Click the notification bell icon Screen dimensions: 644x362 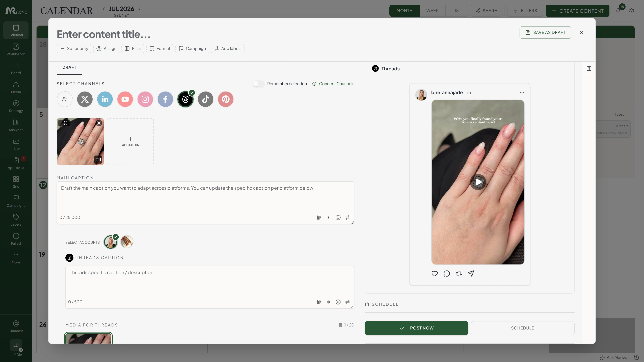(x=618, y=11)
